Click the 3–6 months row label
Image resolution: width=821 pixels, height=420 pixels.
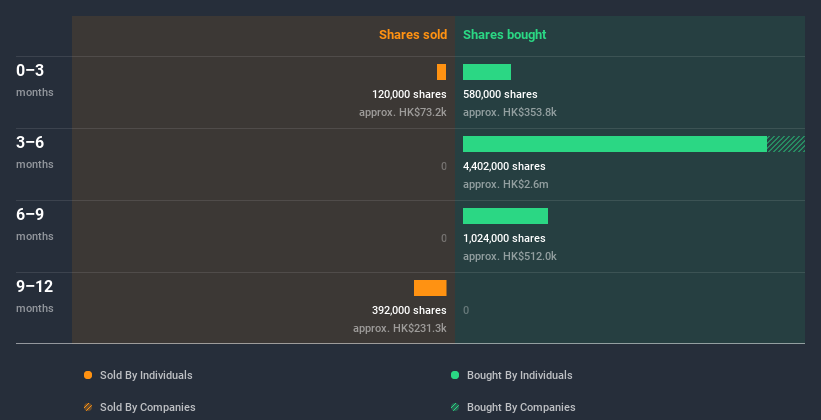tap(35, 152)
